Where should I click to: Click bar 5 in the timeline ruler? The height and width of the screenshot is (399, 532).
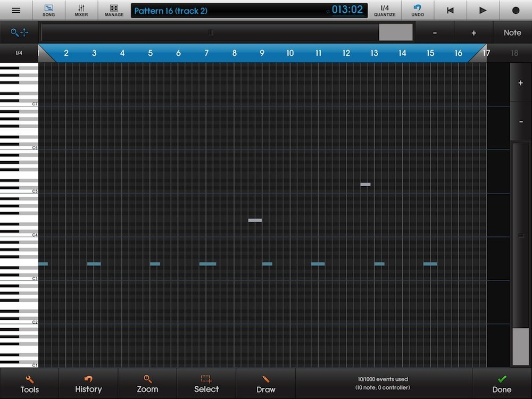(x=150, y=53)
